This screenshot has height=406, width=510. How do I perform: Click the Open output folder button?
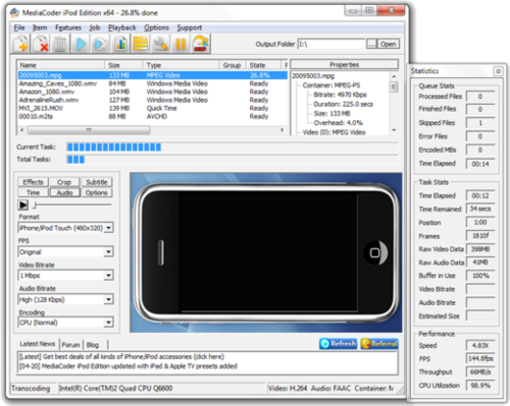[x=388, y=44]
